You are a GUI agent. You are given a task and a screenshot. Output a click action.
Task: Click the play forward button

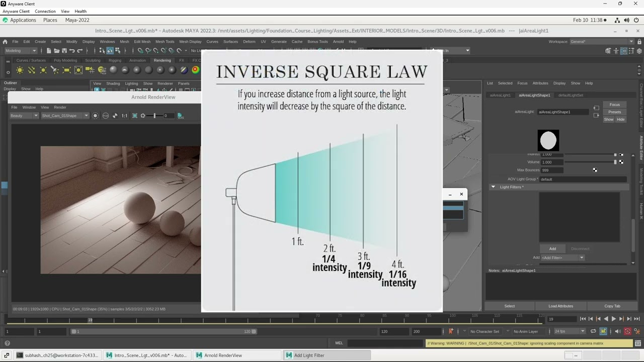point(613,319)
